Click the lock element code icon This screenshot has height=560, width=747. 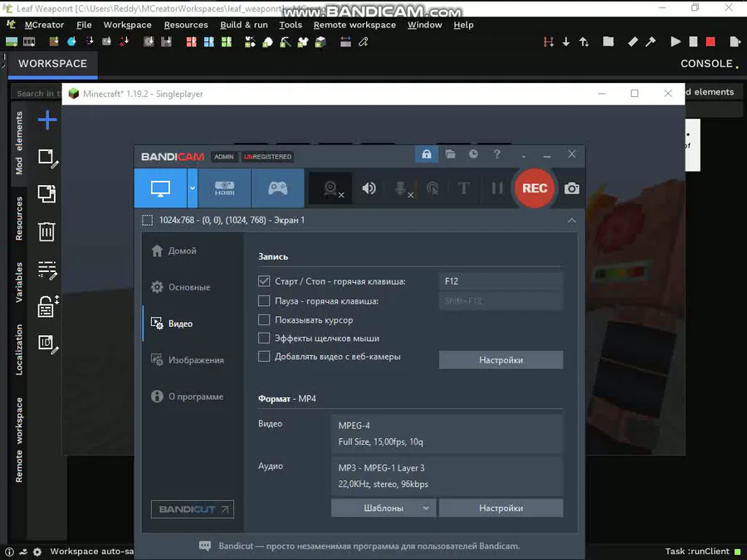[47, 307]
